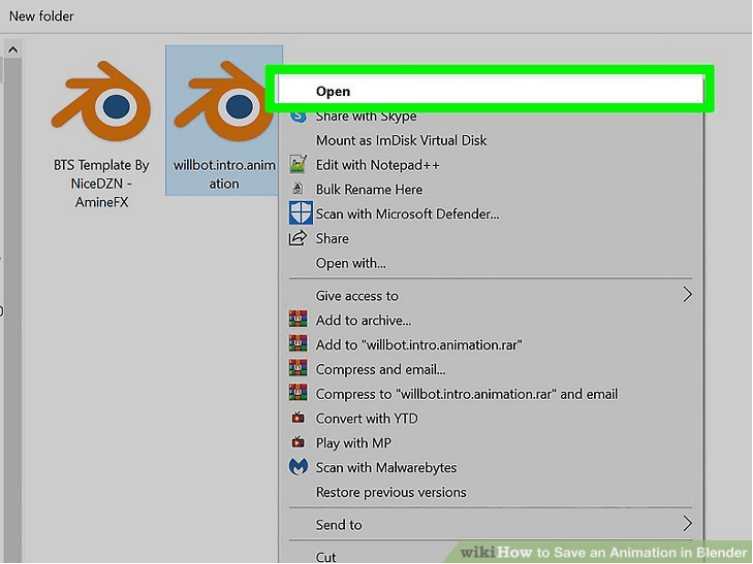This screenshot has width=753, height=564.
Task: Click the YTD icon beside Convert entry
Action: pos(298,419)
